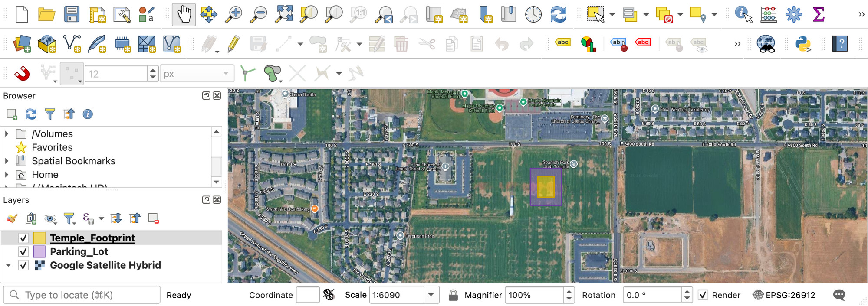Increase the Magnifier value with up stepper

click(x=569, y=291)
